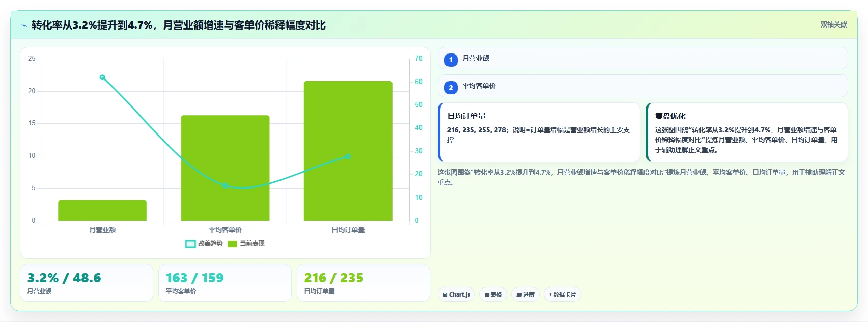
Task: Click the 日均订单量 info card
Action: [539, 132]
